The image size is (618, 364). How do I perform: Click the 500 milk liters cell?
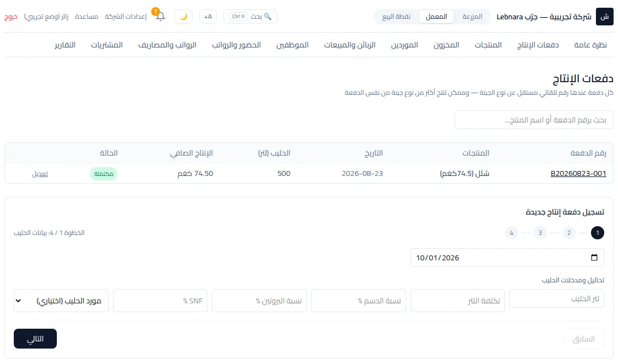[x=284, y=173]
